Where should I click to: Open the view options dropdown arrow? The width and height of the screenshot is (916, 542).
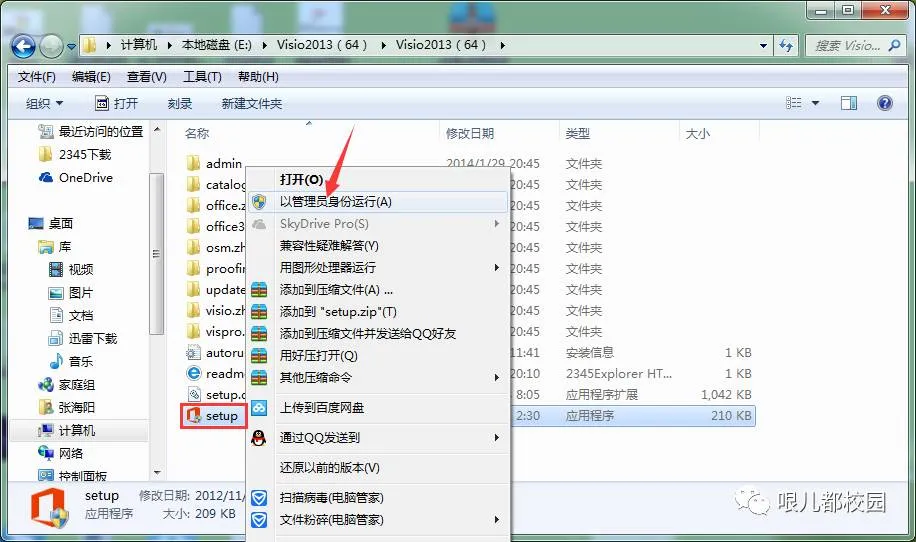816,103
